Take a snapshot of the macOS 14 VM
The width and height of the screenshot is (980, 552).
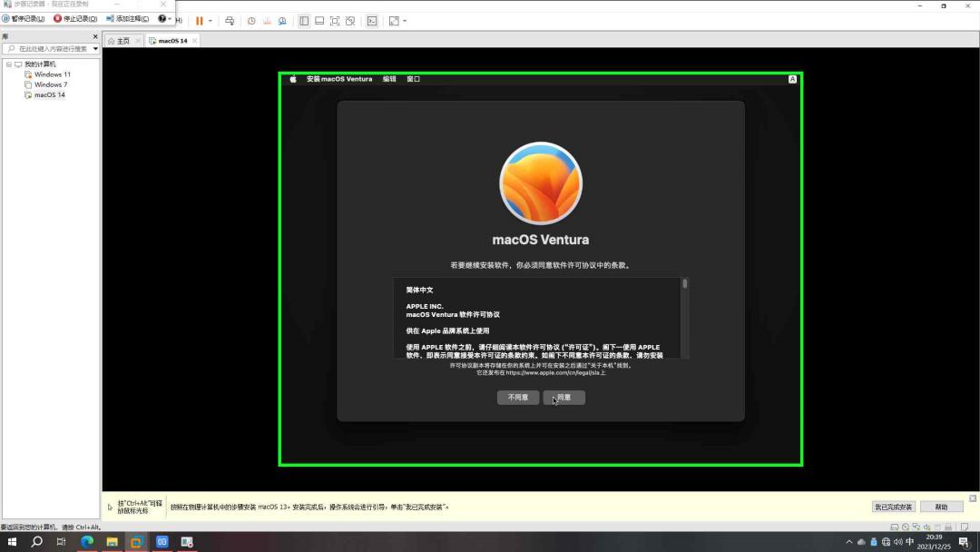tap(251, 20)
